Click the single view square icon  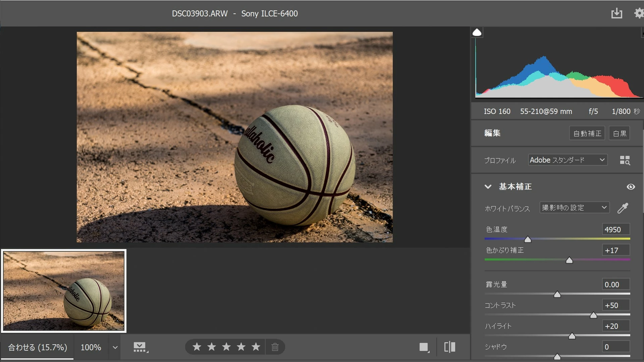pyautogui.click(x=424, y=347)
